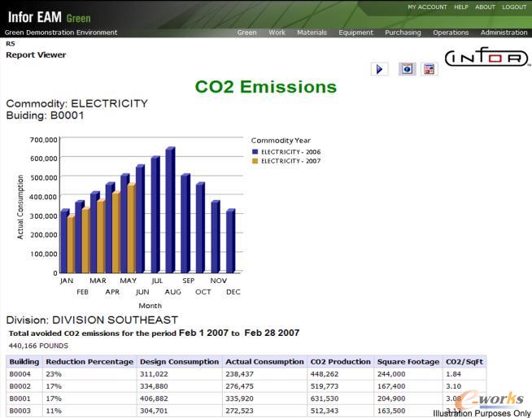Click the JAN 2007 gold bar
Image resolution: width=532 pixels, height=418 pixels.
(71, 244)
